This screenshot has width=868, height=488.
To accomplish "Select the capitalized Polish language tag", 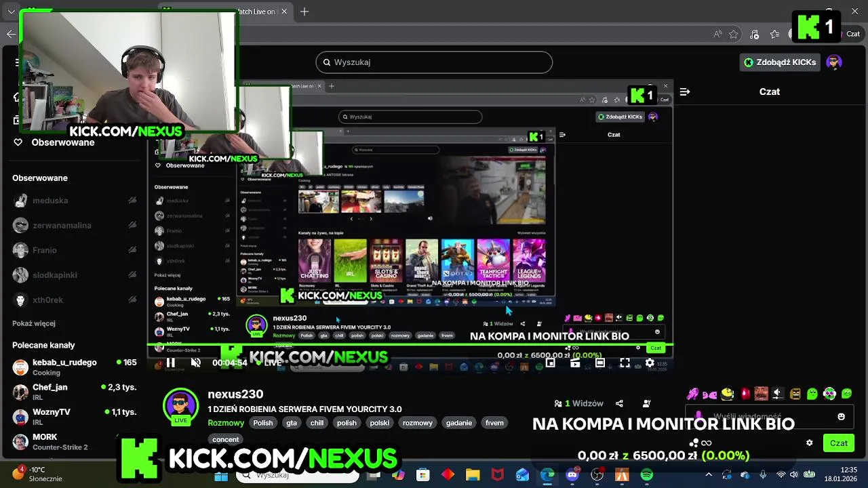I will [x=263, y=423].
